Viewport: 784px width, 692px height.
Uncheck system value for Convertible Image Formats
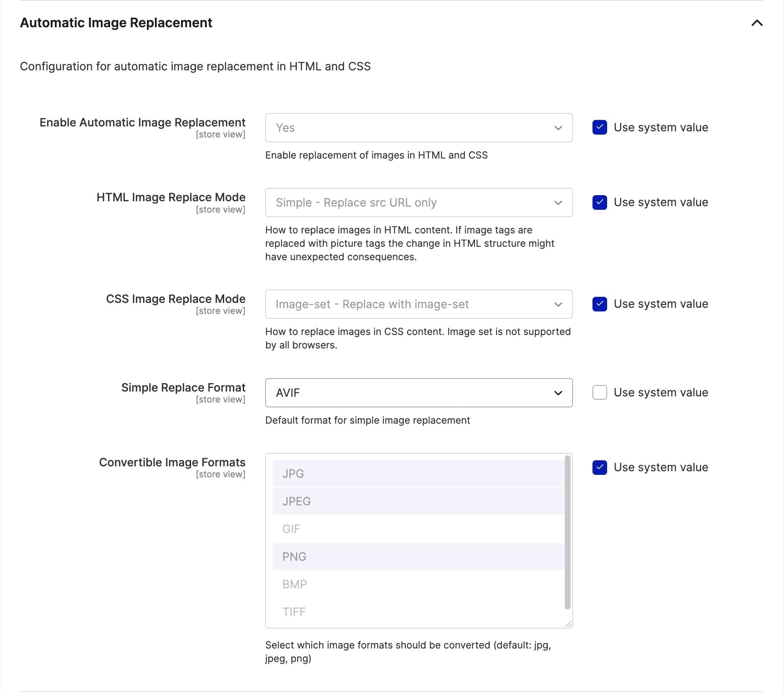coord(600,467)
